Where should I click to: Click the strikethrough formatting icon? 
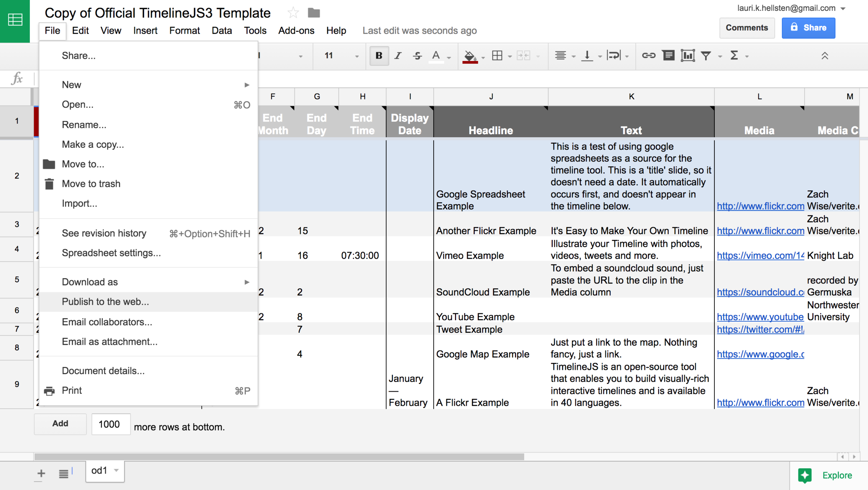pyautogui.click(x=417, y=56)
